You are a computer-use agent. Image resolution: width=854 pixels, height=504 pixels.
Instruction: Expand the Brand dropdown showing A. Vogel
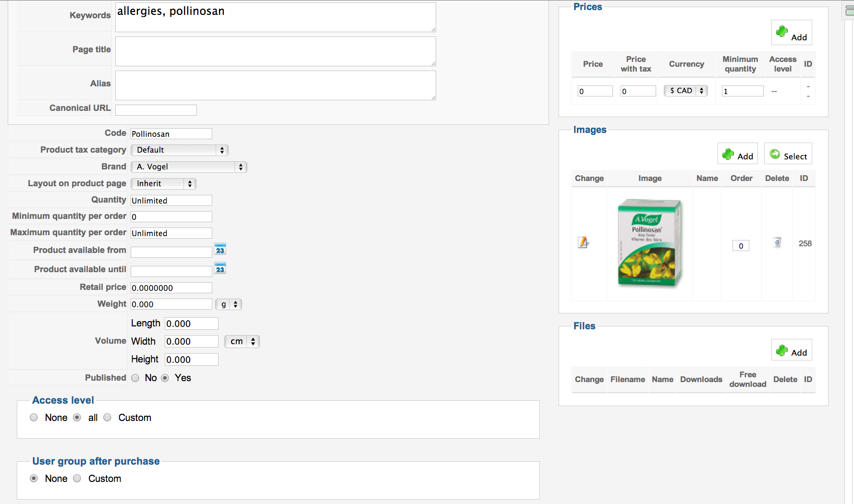click(189, 167)
